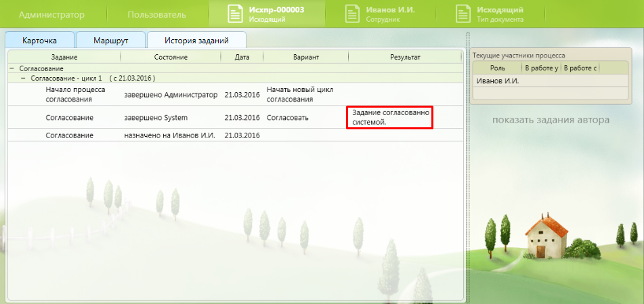
Task: Select task row назначено на Иванов И.И.
Action: [169, 135]
